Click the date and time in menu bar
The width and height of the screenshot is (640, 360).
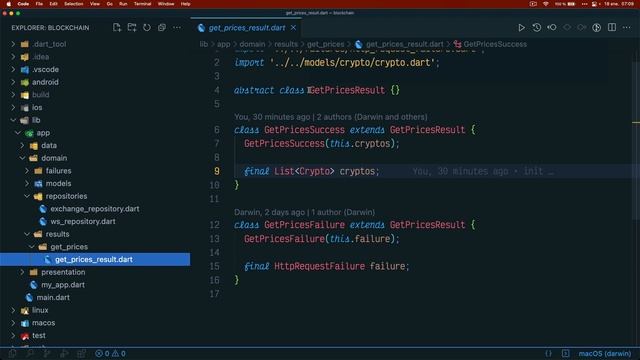click(619, 4)
